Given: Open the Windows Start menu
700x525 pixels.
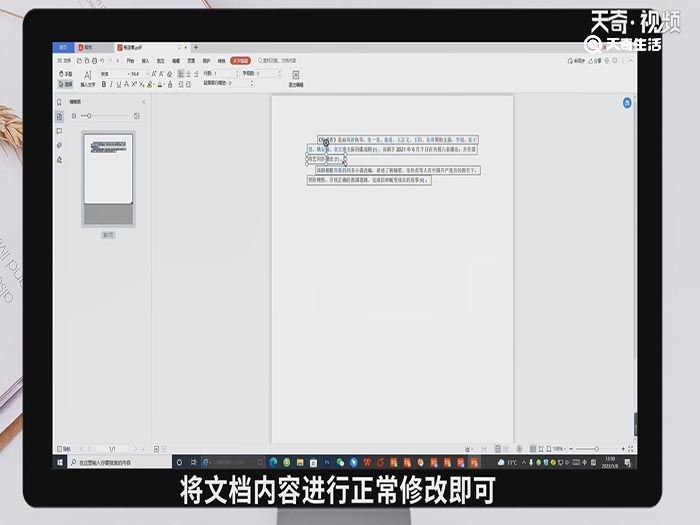Looking at the screenshot, I should click(x=60, y=462).
